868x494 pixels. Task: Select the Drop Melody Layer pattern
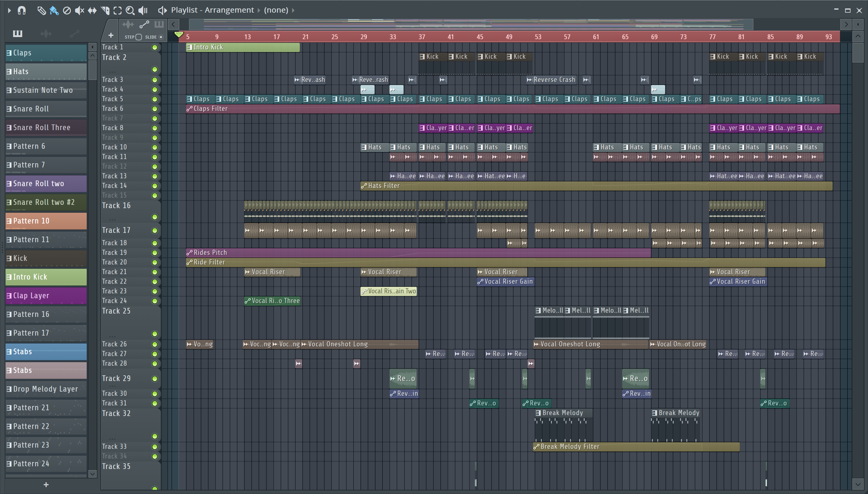tap(46, 389)
